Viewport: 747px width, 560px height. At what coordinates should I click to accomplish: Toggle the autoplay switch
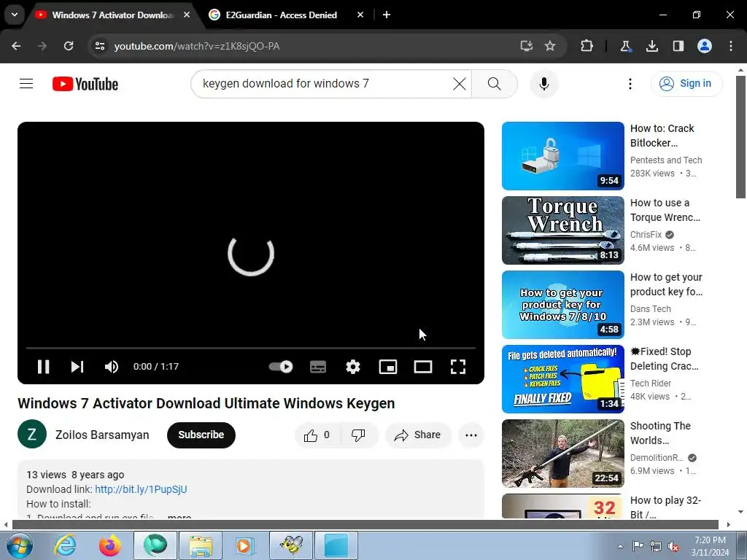tap(281, 367)
